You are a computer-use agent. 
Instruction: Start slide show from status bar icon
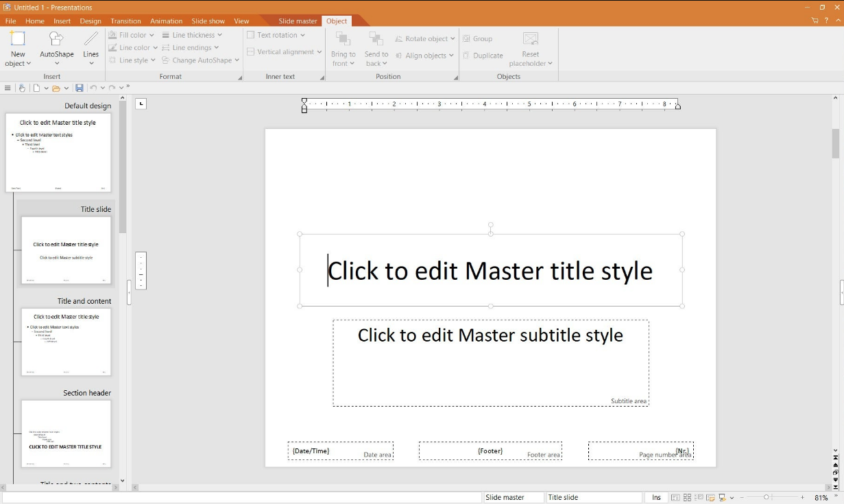(722, 498)
